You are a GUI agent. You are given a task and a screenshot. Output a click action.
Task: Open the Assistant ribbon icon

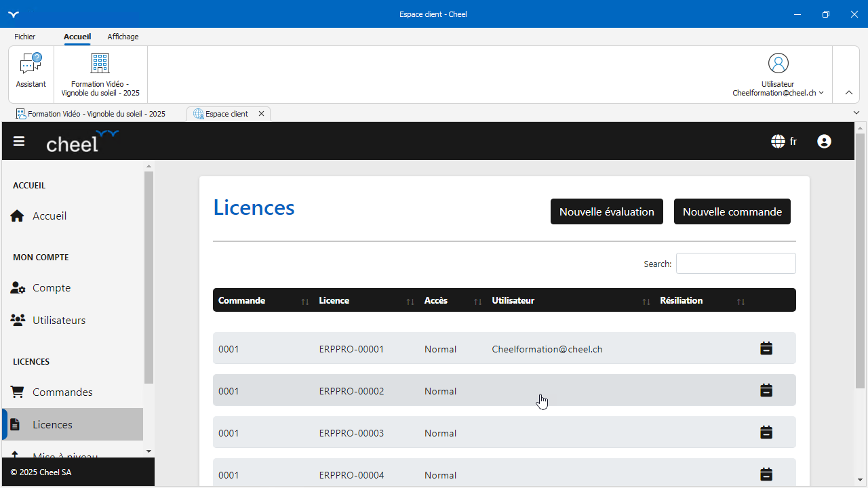(x=31, y=64)
